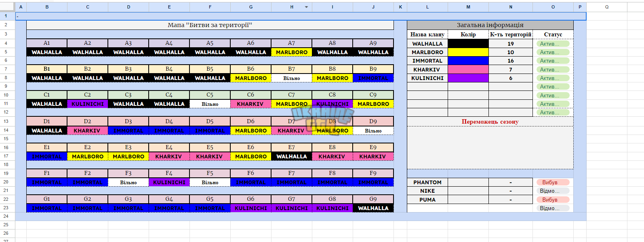Click the territory label B5
The height and width of the screenshot is (242, 644).
(210, 69)
